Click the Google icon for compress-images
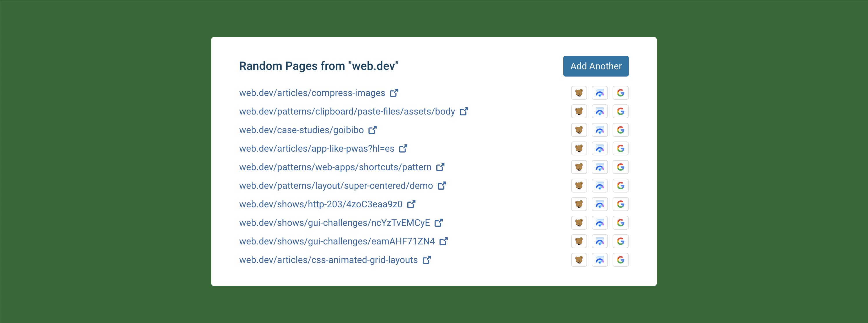 pyautogui.click(x=621, y=93)
